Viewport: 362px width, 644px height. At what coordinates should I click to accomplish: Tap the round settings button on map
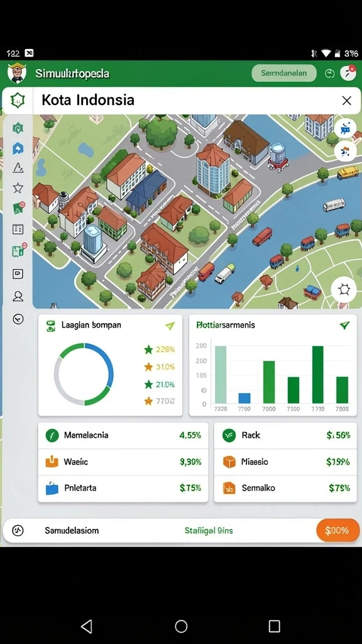(x=344, y=289)
